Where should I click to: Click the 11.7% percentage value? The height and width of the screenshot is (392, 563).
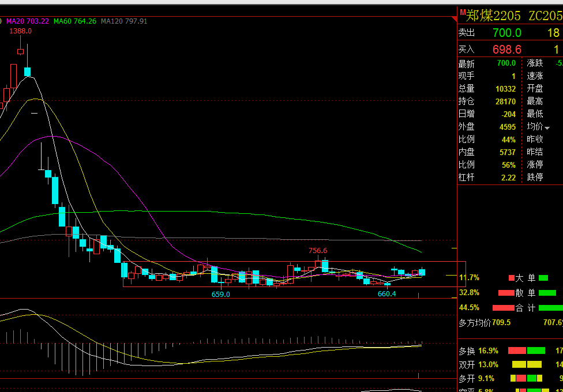(470, 277)
